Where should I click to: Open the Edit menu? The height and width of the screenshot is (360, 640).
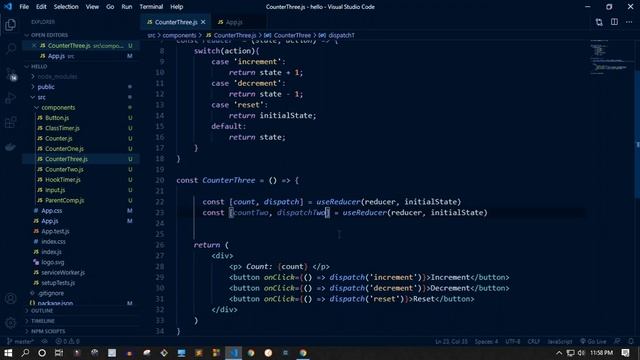[x=41, y=7]
